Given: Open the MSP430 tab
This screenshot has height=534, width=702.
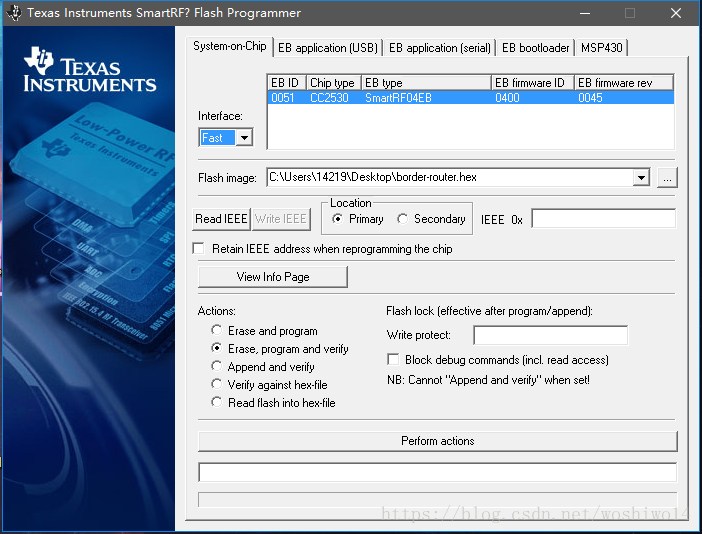Looking at the screenshot, I should pos(602,48).
